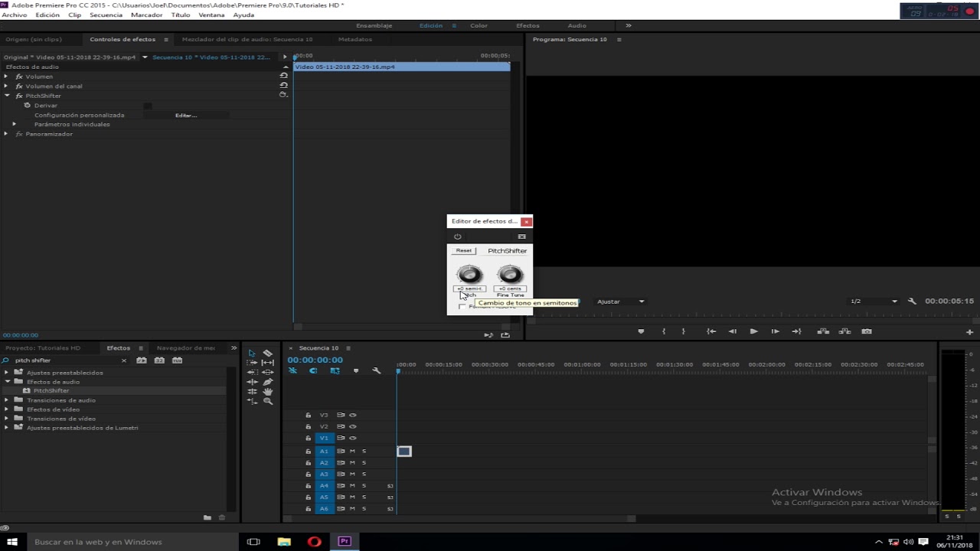Open the Mezclador del clip de audio tab
Viewport: 980px width, 551px height.
[x=247, y=39]
